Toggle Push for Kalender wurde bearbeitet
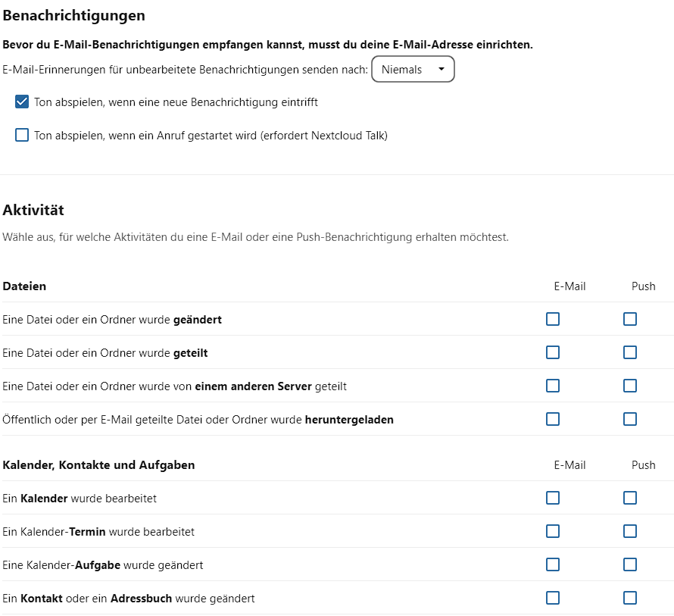Viewport: 674px width, 616px height. tap(630, 499)
